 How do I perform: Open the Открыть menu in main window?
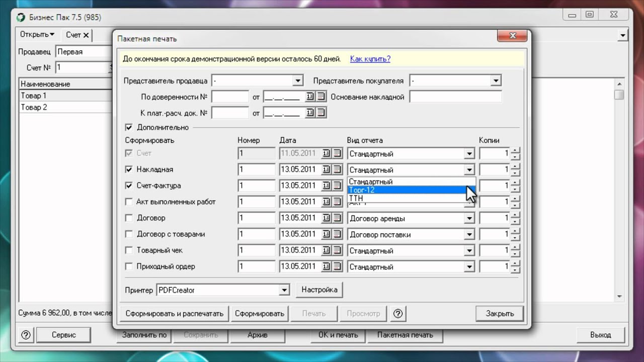click(37, 35)
